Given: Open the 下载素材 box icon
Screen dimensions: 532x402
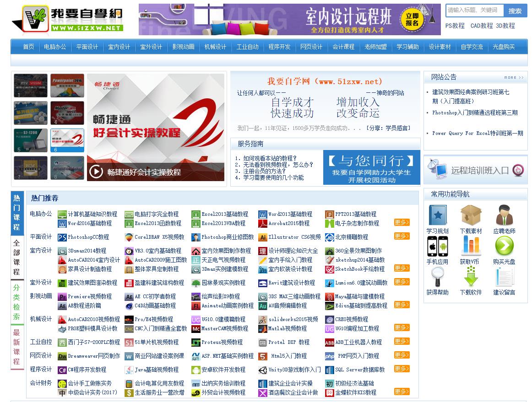Looking at the screenshot, I should (x=471, y=215).
